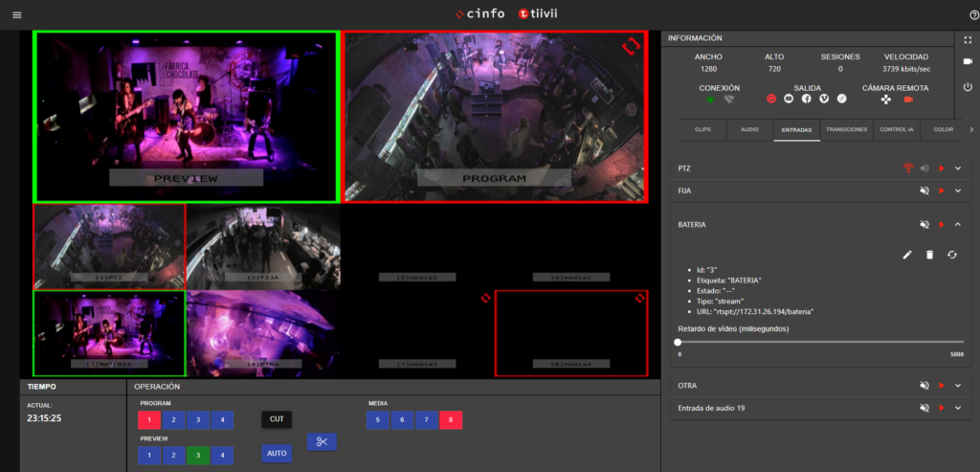Image resolution: width=980 pixels, height=472 pixels.
Task: Click the power icon in right sidebar
Action: point(968,86)
